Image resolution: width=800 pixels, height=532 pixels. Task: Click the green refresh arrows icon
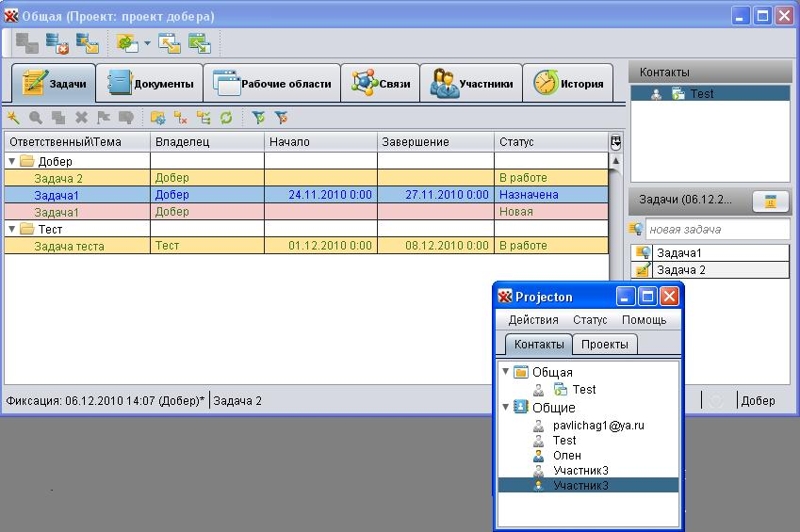click(226, 118)
